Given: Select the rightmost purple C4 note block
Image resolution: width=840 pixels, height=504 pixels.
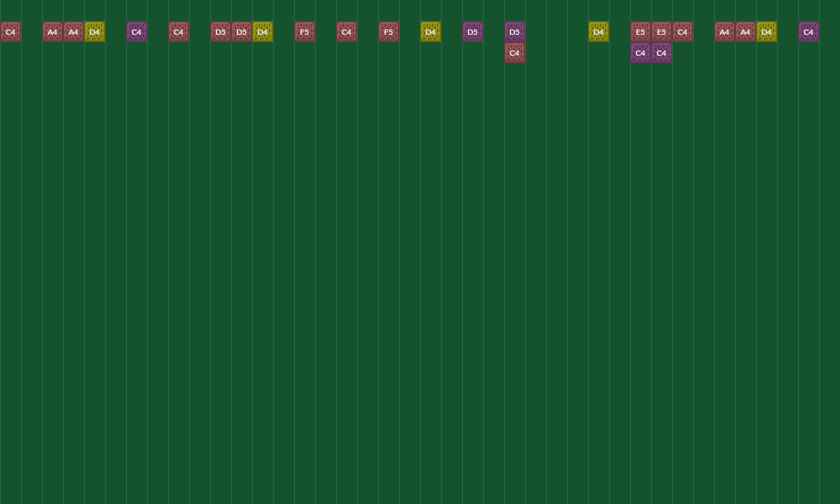Looking at the screenshot, I should click(x=808, y=31).
